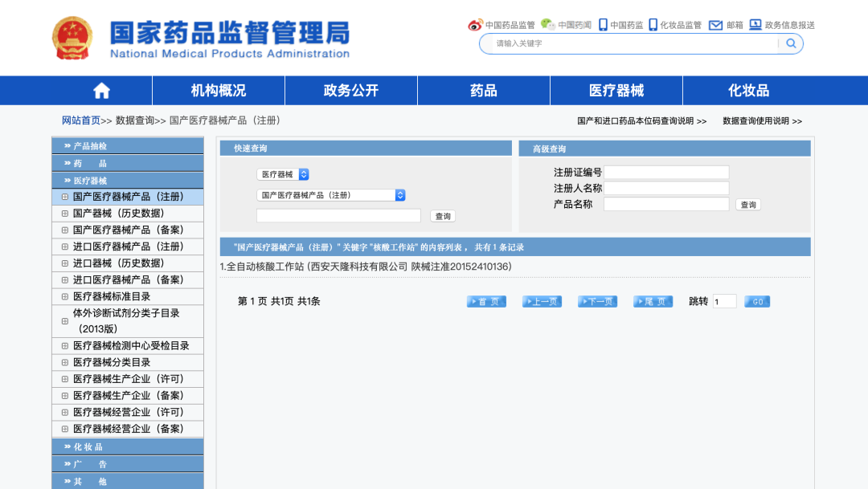Click the 查询 button in quick query
Image resolution: width=868 pixels, height=489 pixels.
pyautogui.click(x=442, y=215)
